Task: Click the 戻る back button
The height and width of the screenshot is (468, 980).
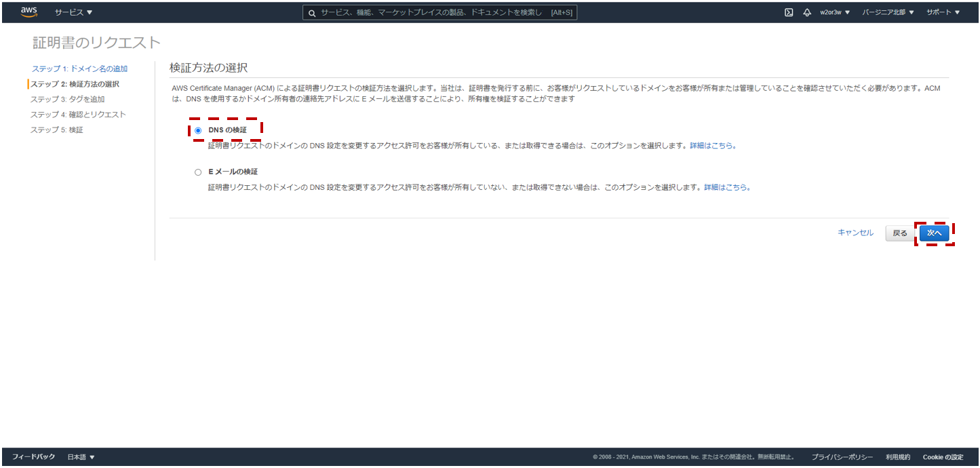Action: pyautogui.click(x=900, y=233)
